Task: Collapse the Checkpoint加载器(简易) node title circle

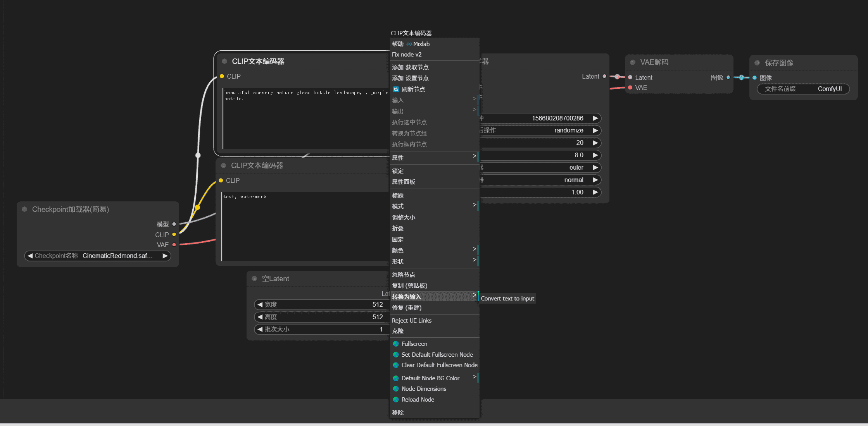Action: [25, 209]
